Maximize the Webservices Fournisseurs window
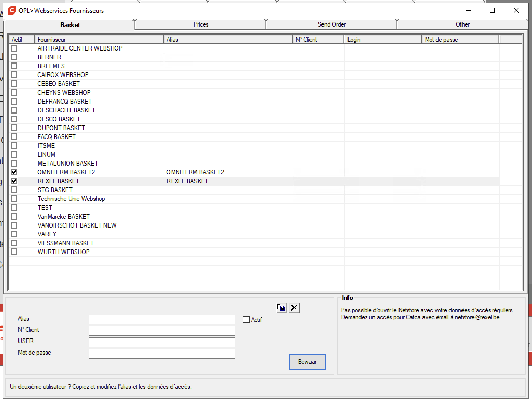 [492, 10]
